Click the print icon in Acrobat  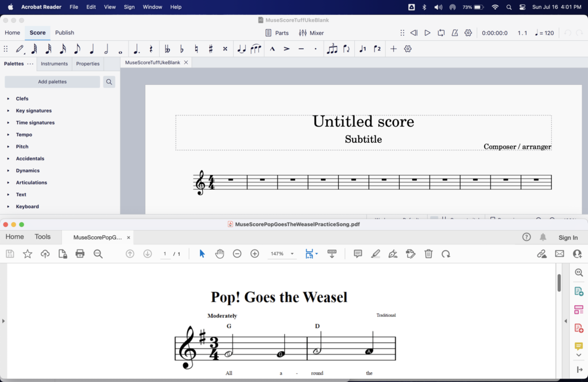[80, 254]
